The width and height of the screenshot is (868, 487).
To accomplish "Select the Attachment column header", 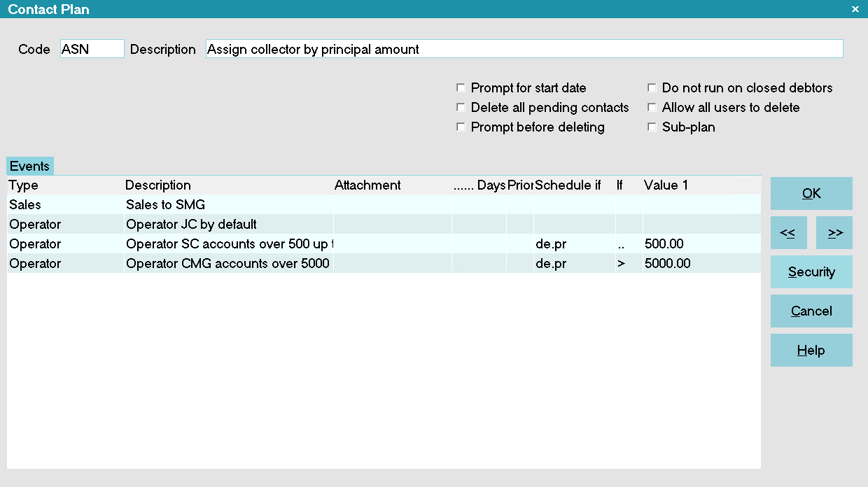I will click(392, 185).
